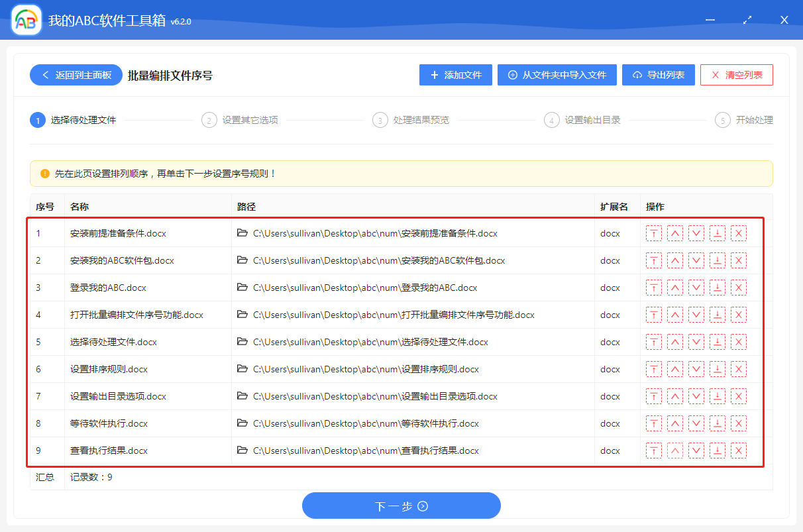
Task: Remove 等待软件执行.docx row
Action: 739,423
